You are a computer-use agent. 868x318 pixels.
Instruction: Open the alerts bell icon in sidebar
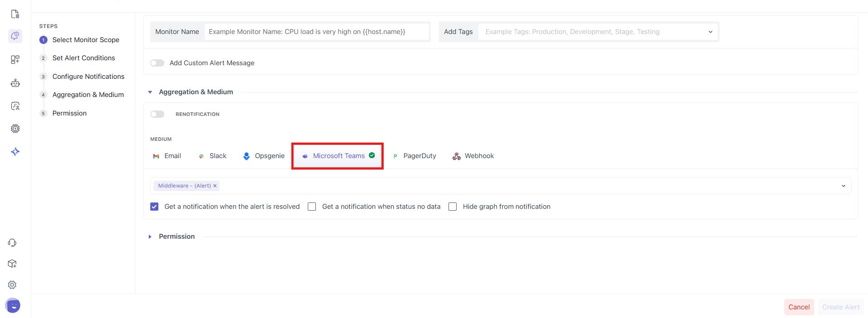coord(15,36)
